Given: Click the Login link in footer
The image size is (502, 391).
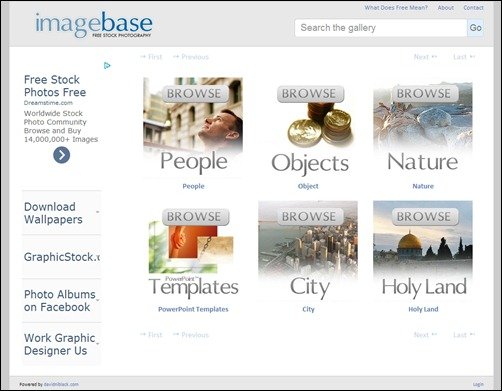Looking at the screenshot, I should [478, 384].
